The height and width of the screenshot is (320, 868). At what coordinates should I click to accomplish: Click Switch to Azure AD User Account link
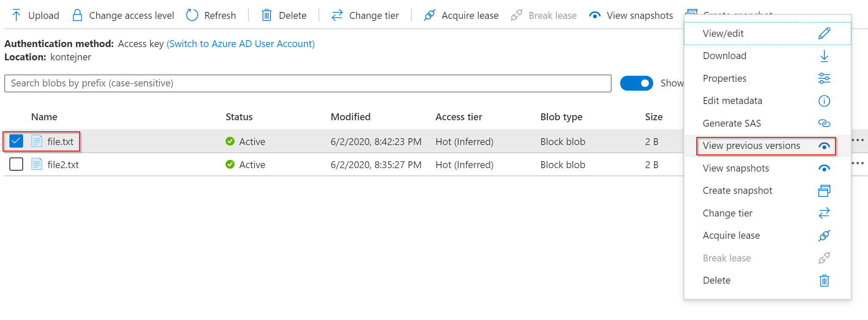click(x=241, y=44)
